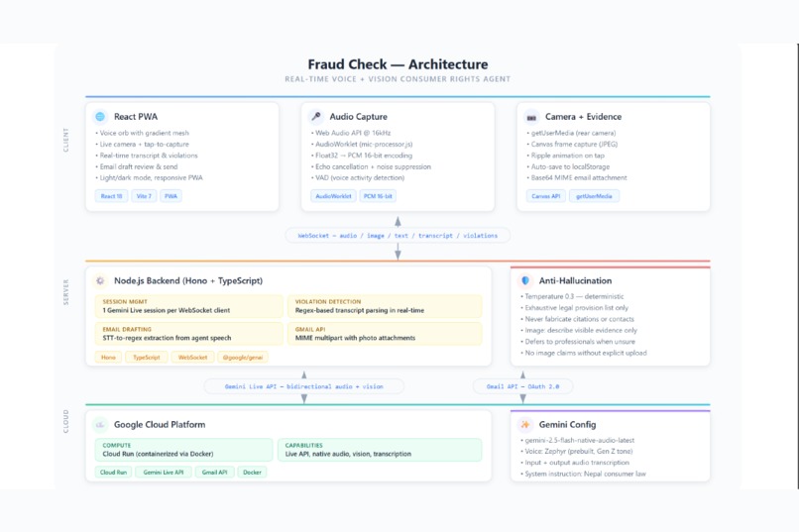The width and height of the screenshot is (799, 532).
Task: Click the sparkle icon beside Gemini Config
Action: click(x=525, y=425)
